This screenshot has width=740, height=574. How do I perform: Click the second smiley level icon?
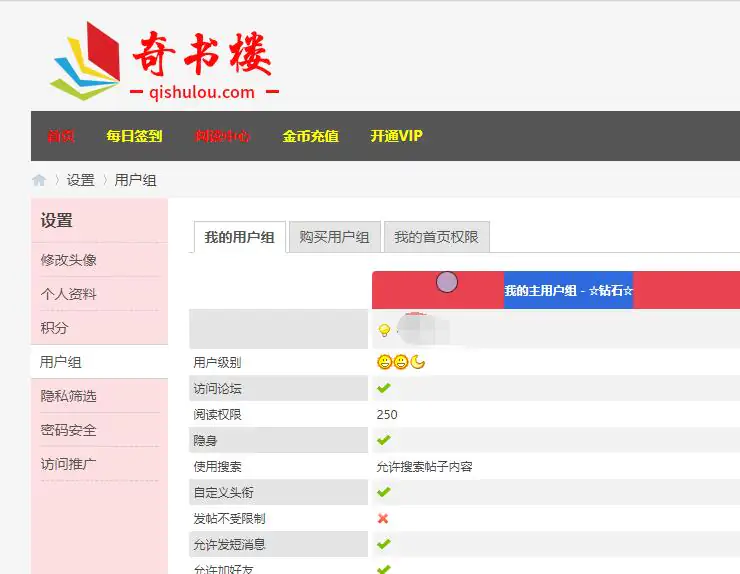(x=401, y=363)
